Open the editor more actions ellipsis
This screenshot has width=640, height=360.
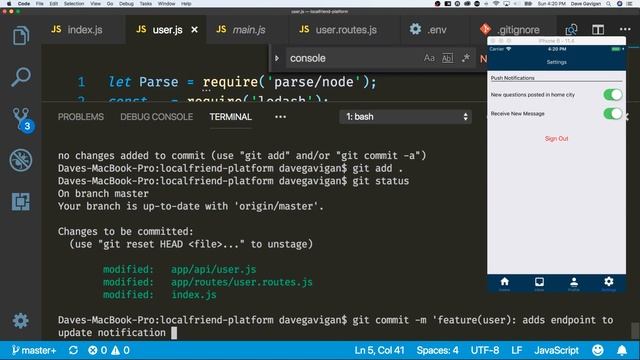coord(625,29)
